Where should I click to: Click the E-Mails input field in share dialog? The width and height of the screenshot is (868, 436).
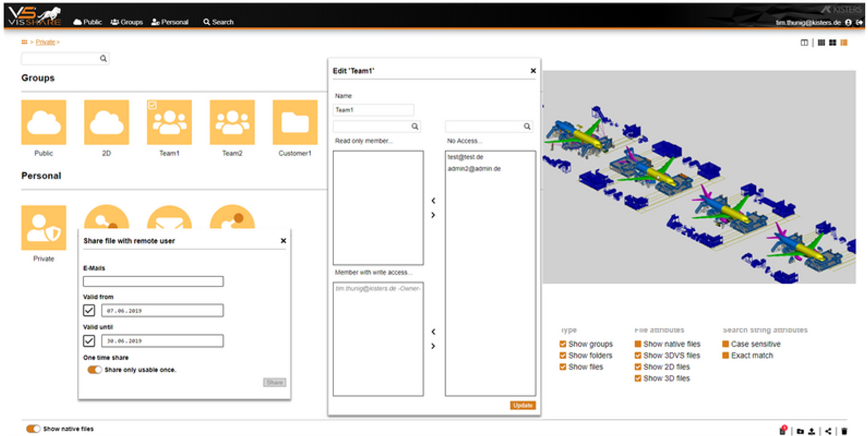(153, 281)
